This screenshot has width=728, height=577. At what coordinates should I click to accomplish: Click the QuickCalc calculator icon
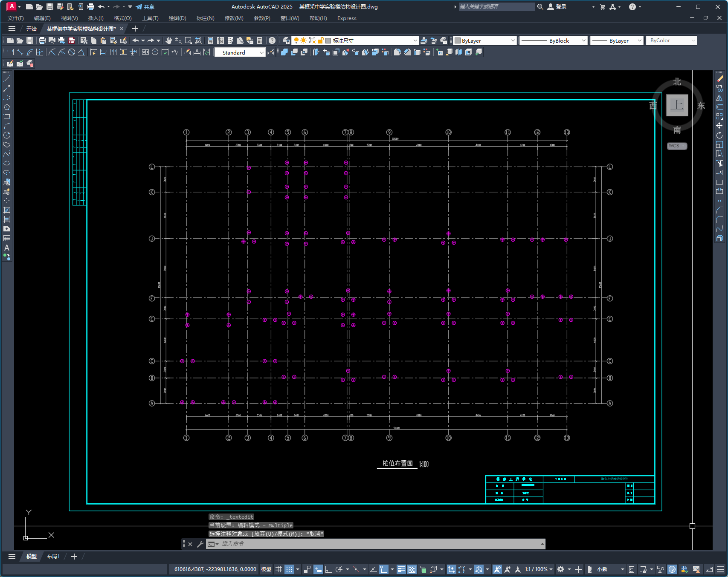260,40
